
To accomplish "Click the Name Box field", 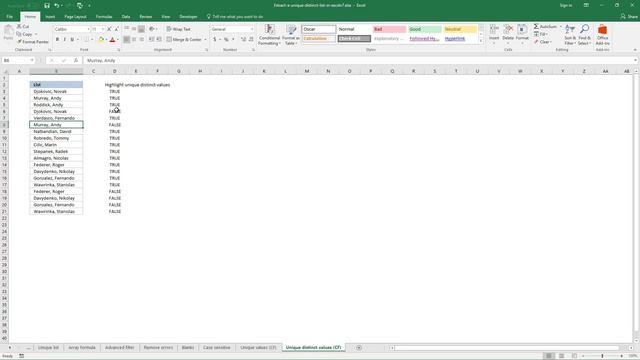I will (18, 60).
